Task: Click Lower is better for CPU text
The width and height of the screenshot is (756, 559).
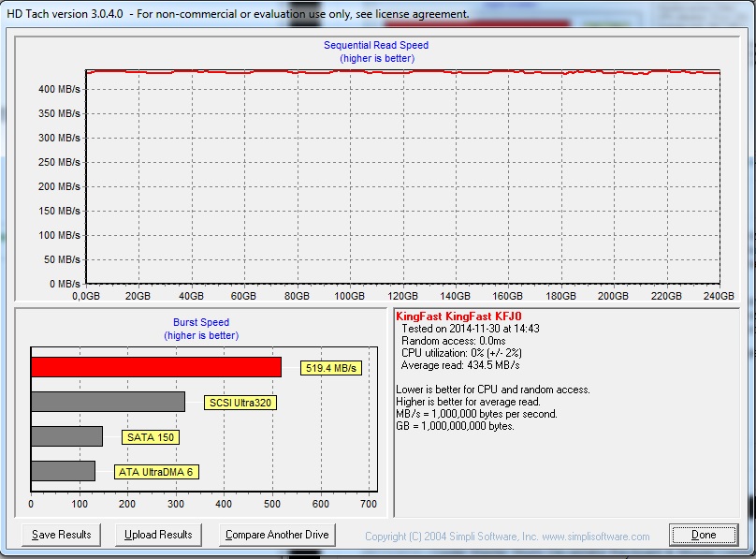Action: (493, 390)
